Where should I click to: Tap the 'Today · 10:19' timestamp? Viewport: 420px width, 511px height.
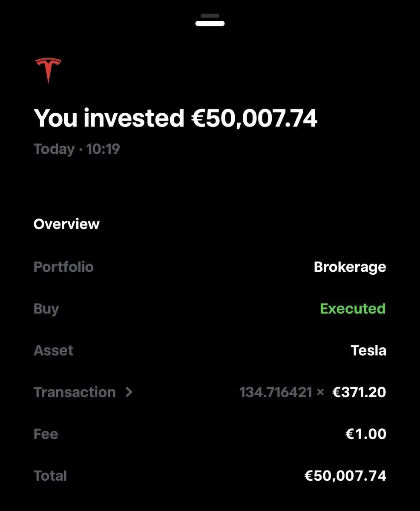click(77, 149)
